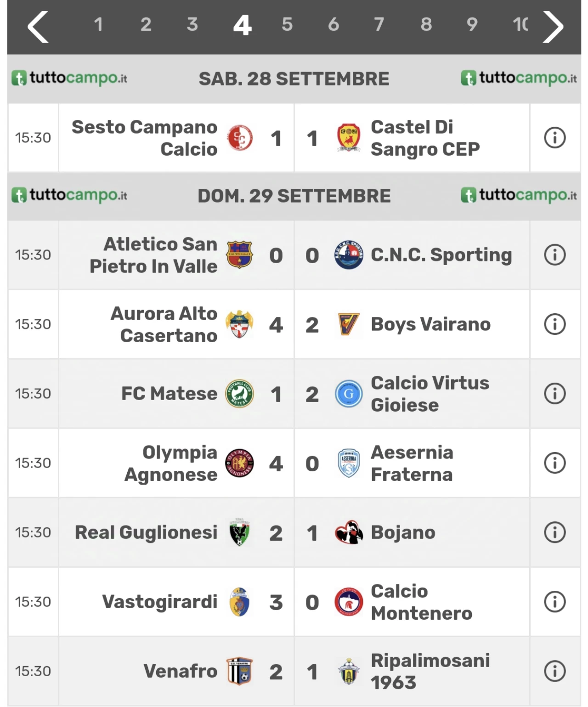Open Vastogirardi team name link
Screen dimensions: 588x707
click(x=159, y=602)
